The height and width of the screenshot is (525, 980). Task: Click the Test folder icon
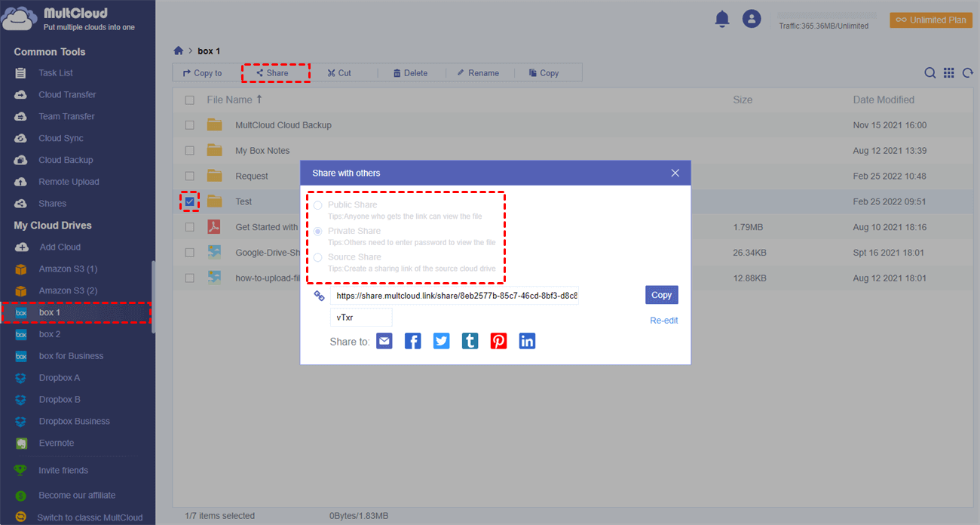[x=215, y=201]
